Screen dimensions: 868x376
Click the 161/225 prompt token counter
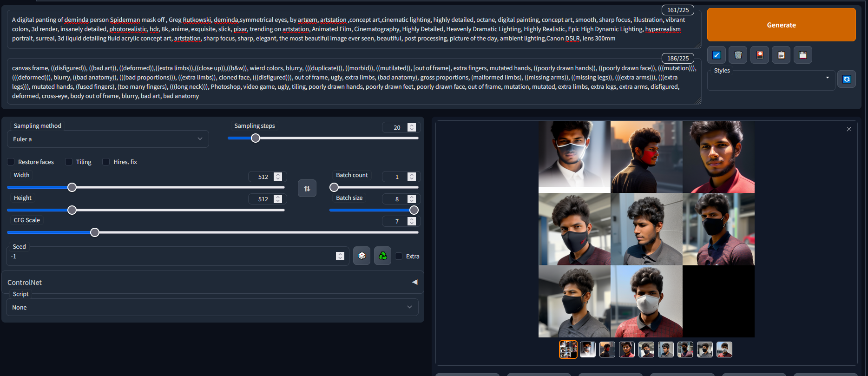(x=678, y=10)
